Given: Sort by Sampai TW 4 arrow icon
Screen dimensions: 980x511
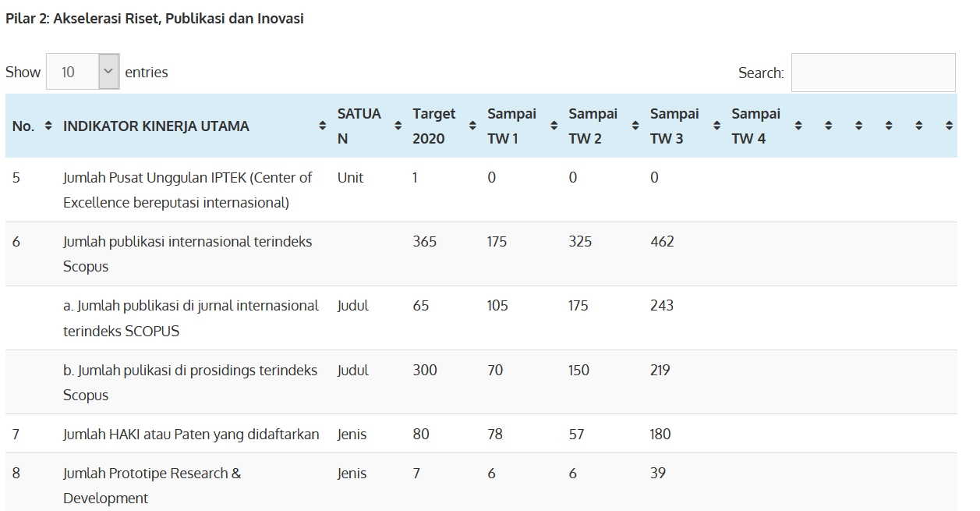Looking at the screenshot, I should point(798,126).
